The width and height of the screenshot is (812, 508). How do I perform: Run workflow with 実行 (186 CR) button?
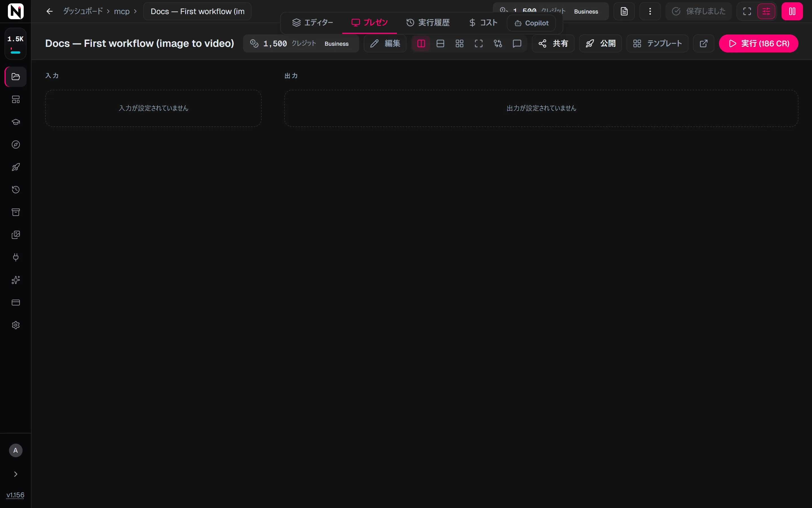[758, 43]
